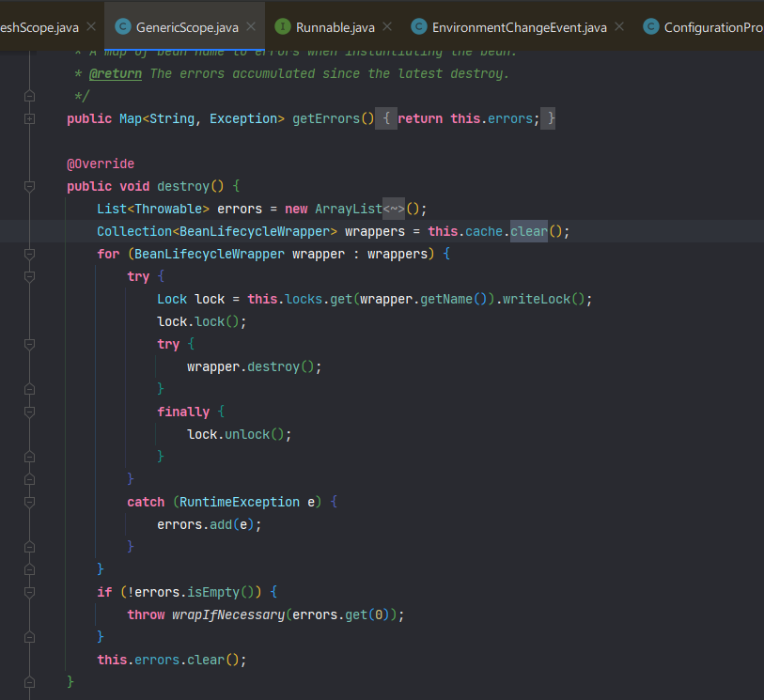The height and width of the screenshot is (700, 764).
Task: Select the GenericScope.java tab
Action: pos(187,27)
